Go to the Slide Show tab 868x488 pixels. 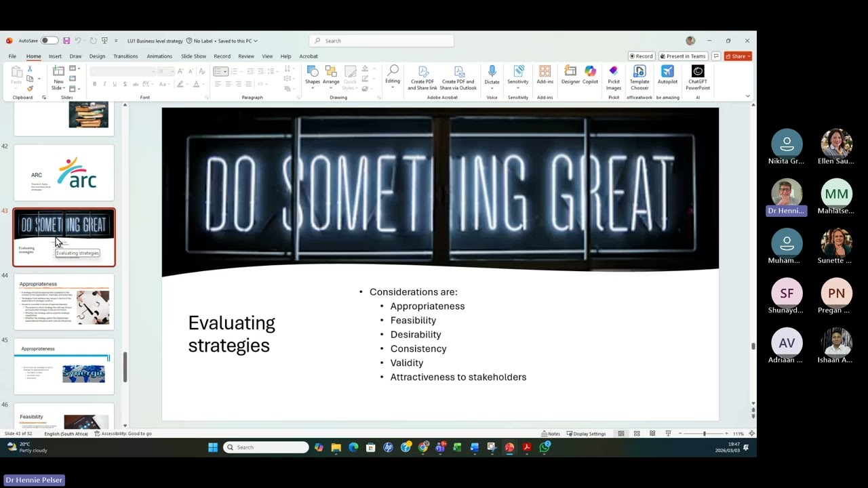point(193,56)
